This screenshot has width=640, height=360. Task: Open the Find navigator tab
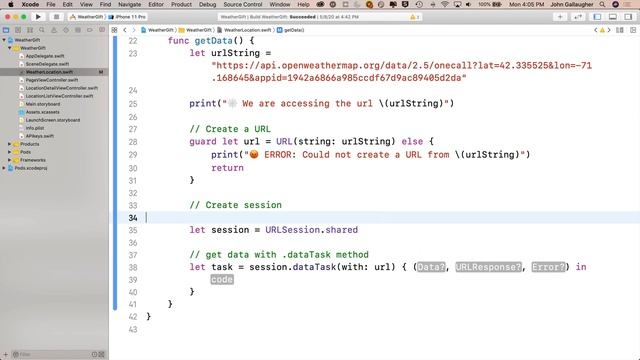pyautogui.click(x=42, y=30)
